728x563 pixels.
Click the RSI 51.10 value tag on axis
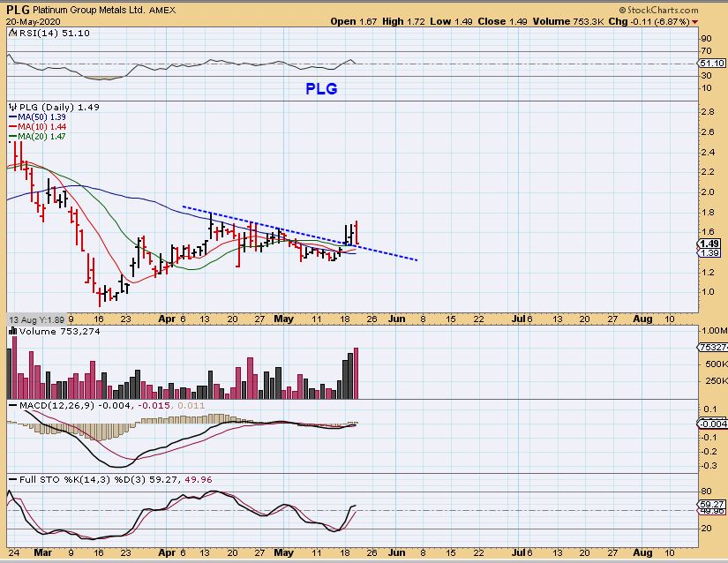click(x=712, y=64)
